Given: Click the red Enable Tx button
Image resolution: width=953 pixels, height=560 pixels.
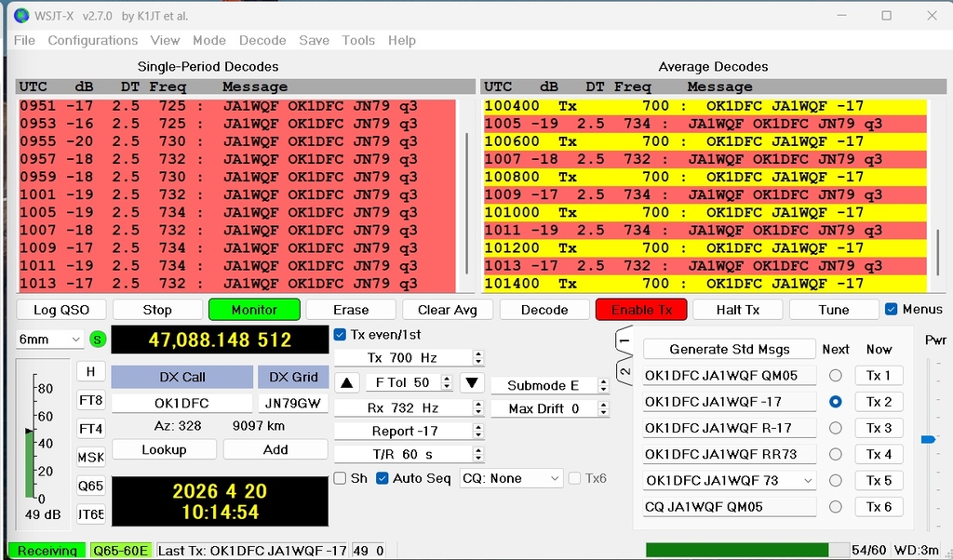Looking at the screenshot, I should pyautogui.click(x=641, y=309).
